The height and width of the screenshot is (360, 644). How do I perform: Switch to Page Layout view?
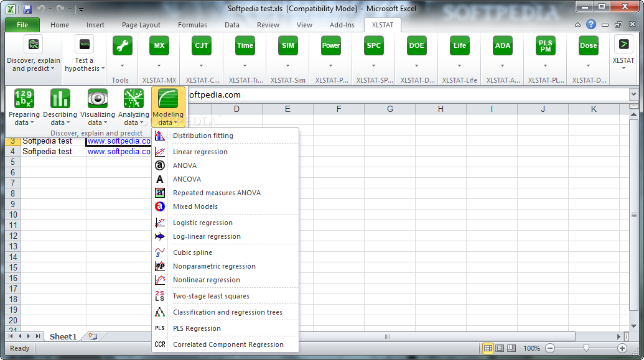coord(500,348)
